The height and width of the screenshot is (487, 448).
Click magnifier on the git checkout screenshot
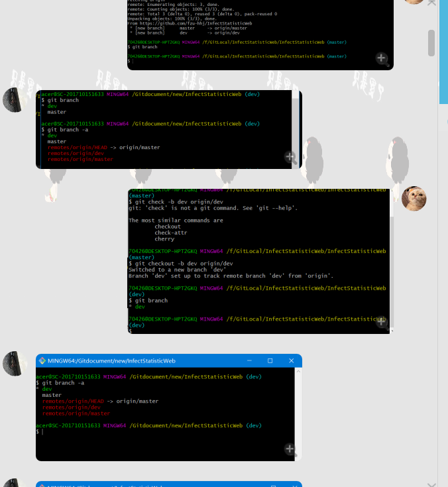click(x=382, y=323)
